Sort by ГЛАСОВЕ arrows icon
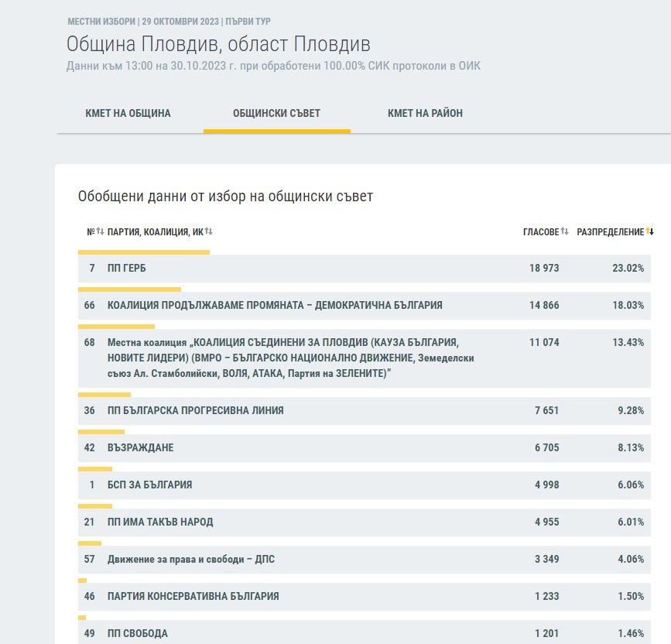 coord(564,231)
